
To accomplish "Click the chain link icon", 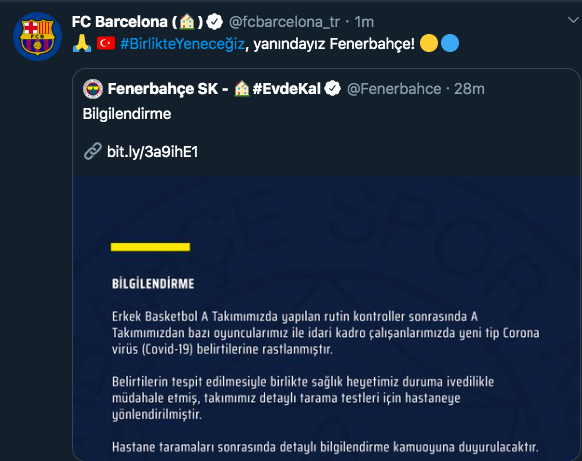I will coord(92,151).
